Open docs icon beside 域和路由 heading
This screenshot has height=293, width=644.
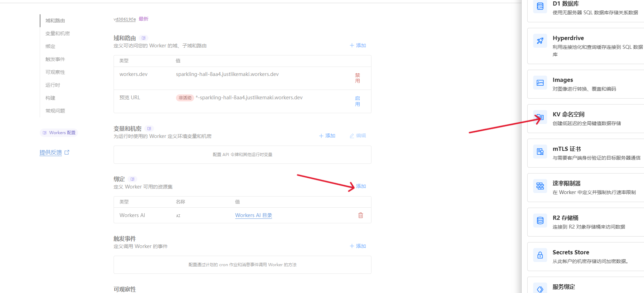click(x=144, y=38)
